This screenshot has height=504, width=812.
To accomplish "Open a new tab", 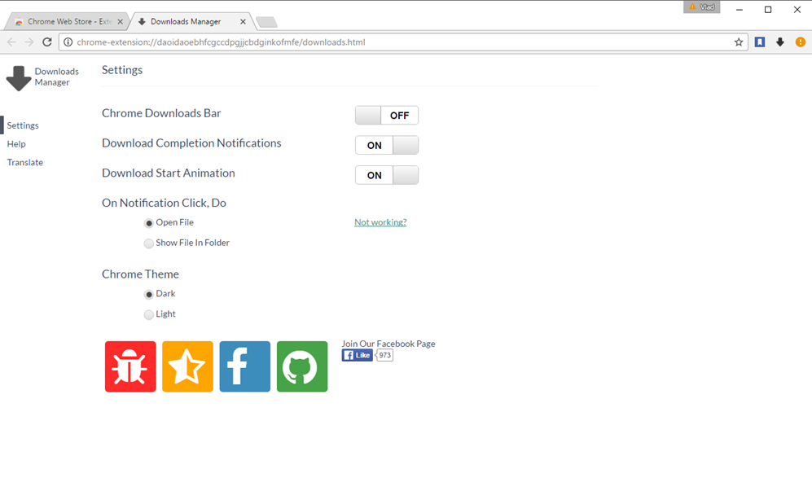I will (x=266, y=22).
